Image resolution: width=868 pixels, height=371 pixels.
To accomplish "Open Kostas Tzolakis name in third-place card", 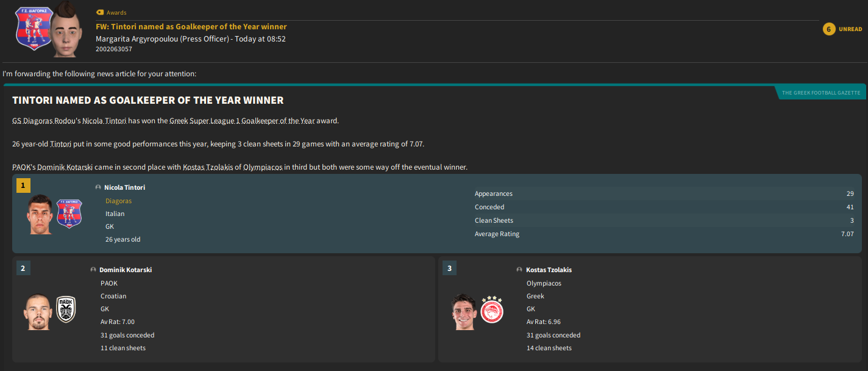I will (549, 270).
